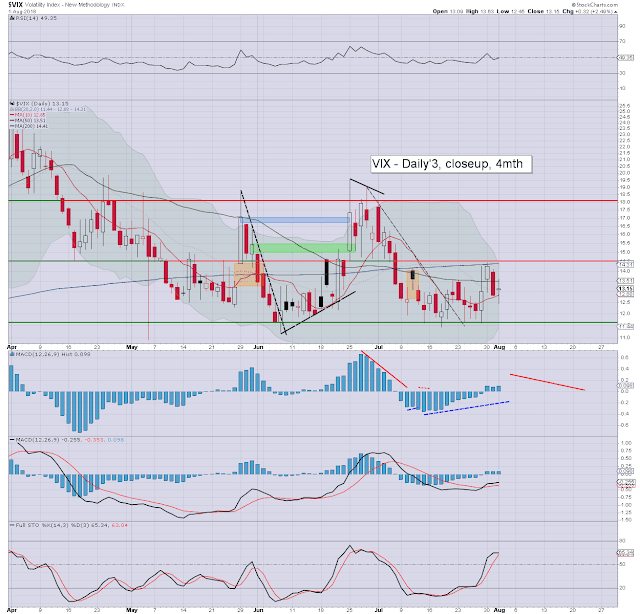Click the $VIX ticker symbol title
Image resolution: width=640 pixels, height=614 pixels.
tap(16, 5)
